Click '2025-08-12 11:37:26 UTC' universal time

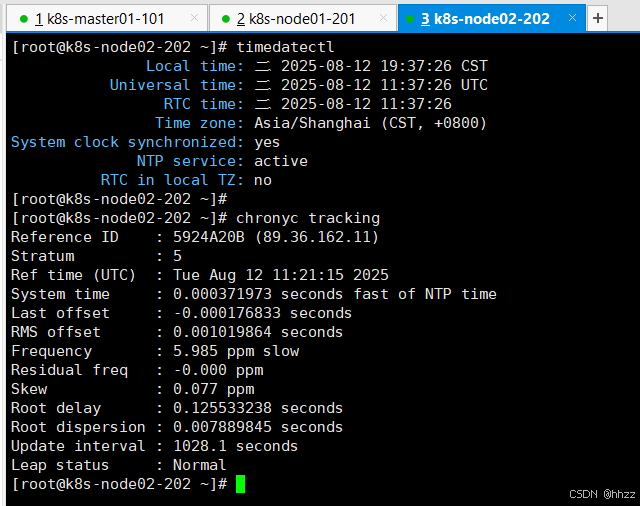coord(384,85)
